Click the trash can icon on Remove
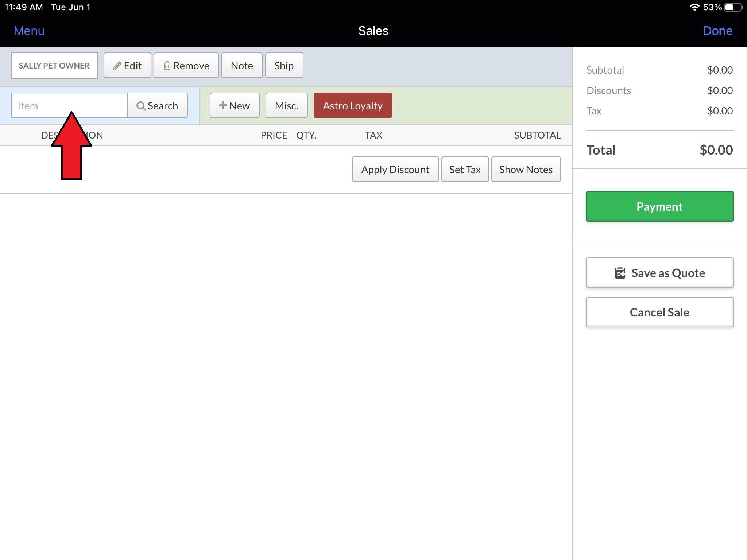 [167, 66]
